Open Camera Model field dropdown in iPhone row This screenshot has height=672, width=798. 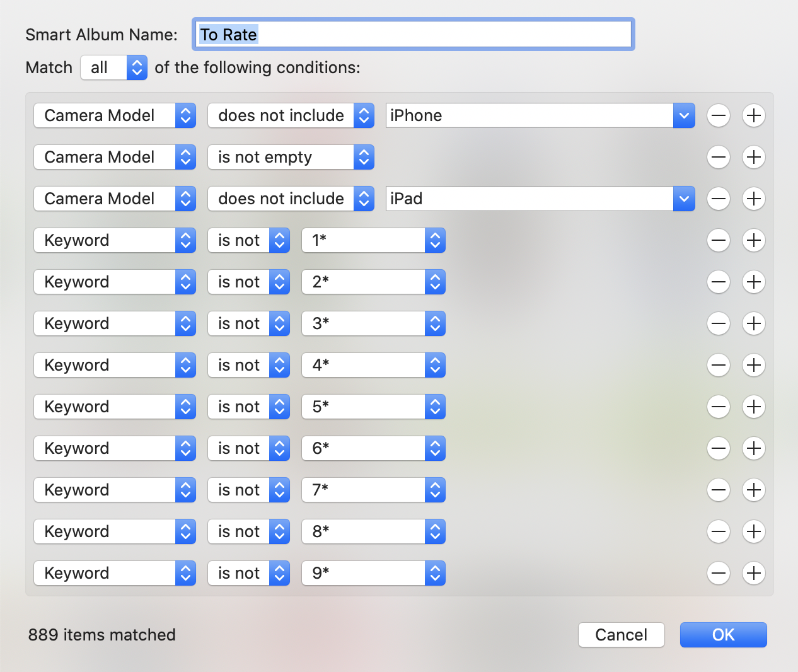pos(115,115)
